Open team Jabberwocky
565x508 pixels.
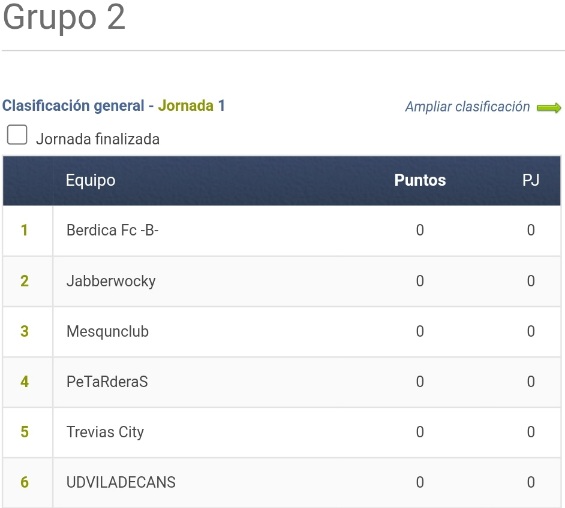(111, 281)
